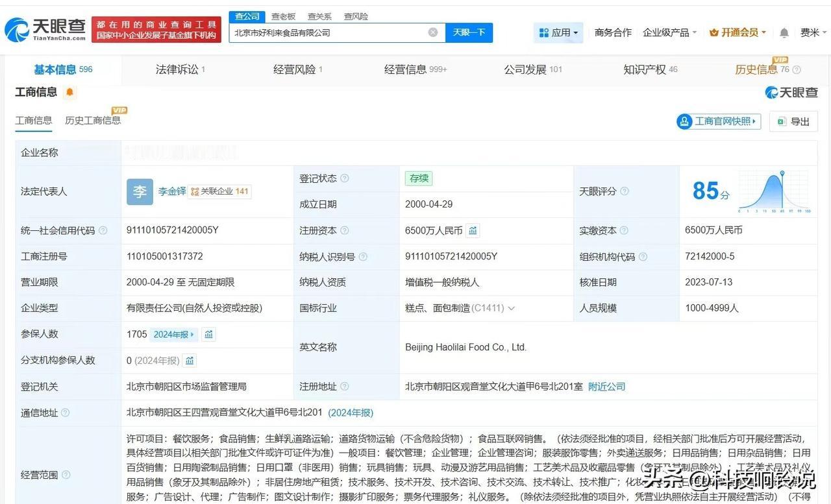Click the organization code 72142000-5
The height and width of the screenshot is (504, 831).
(x=710, y=256)
